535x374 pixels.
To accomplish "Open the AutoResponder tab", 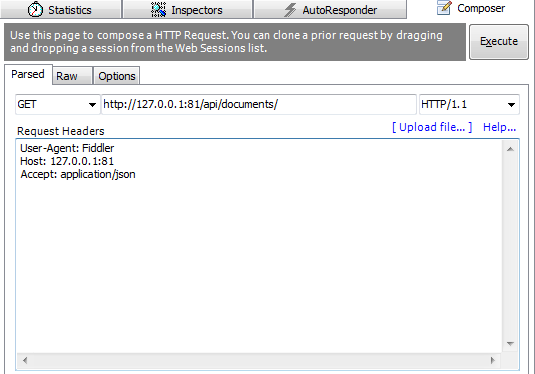I will (330, 9).
